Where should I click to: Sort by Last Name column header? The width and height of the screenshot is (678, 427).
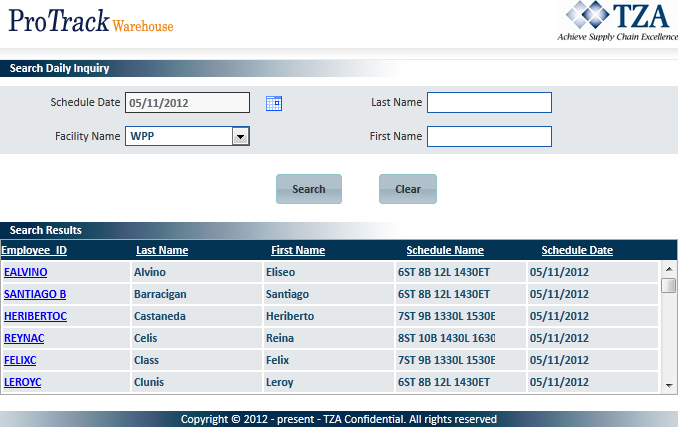tap(162, 250)
